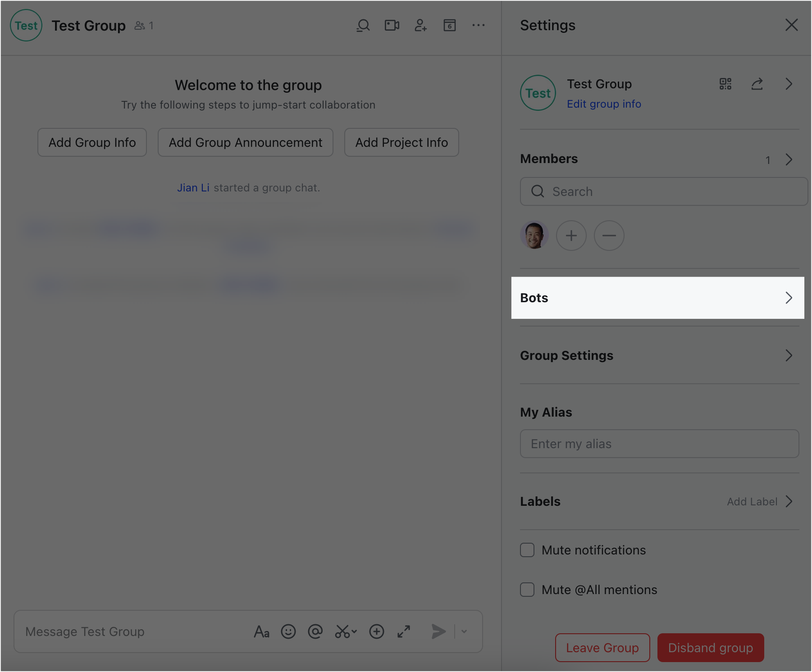This screenshot has height=672, width=812.
Task: Share the Test Group via share icon
Action: [757, 84]
